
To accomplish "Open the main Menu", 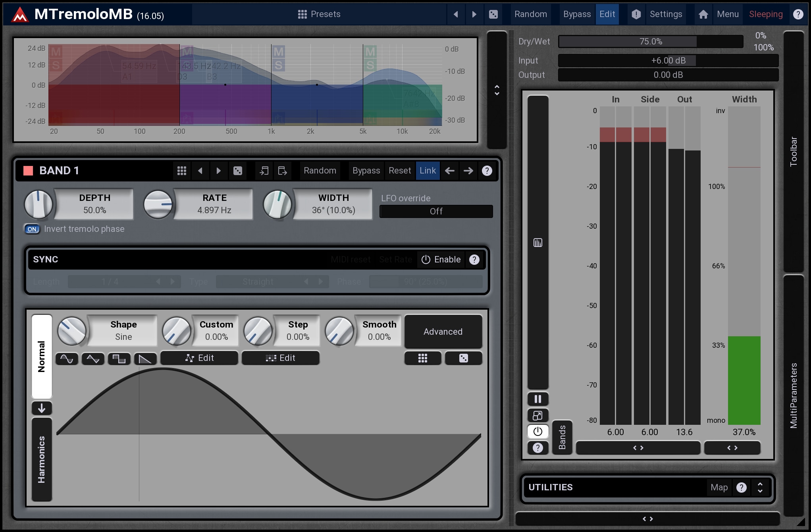I will [728, 14].
